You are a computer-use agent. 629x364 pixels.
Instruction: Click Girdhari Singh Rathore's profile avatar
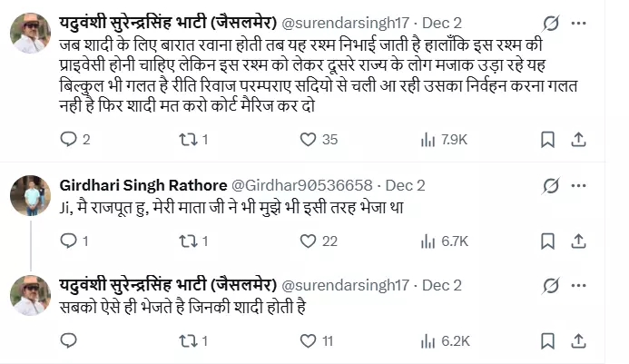tap(31, 194)
